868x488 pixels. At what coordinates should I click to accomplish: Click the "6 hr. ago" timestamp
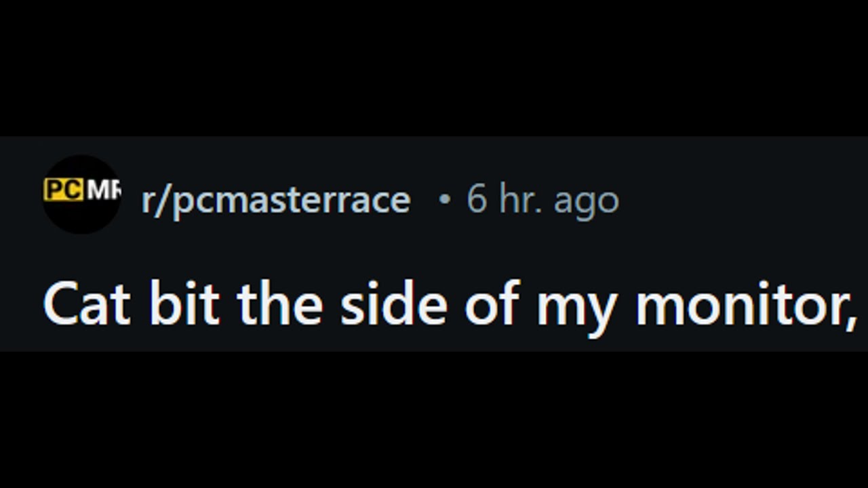click(542, 200)
